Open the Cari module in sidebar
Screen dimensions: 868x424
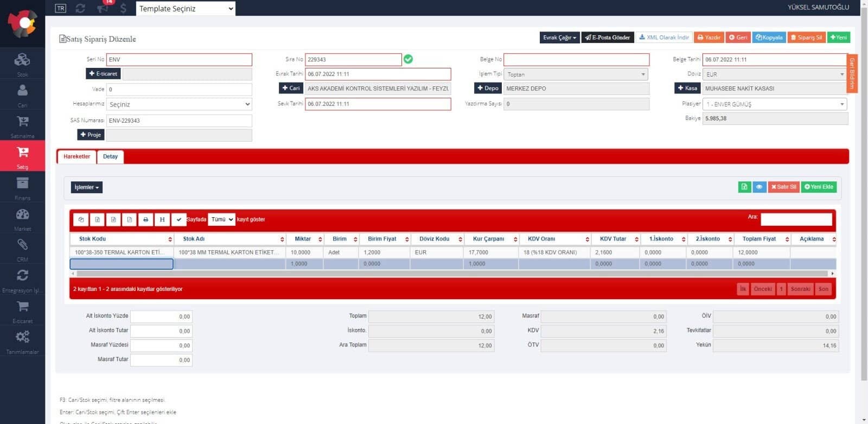click(x=22, y=94)
